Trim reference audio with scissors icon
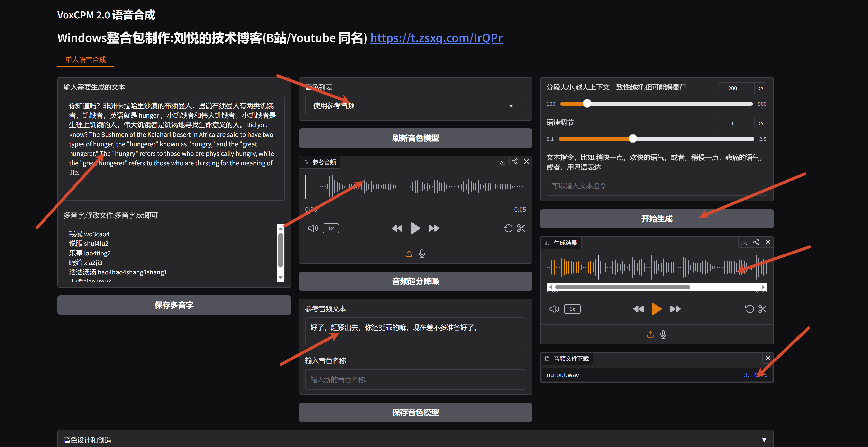The image size is (868, 447). (x=521, y=228)
